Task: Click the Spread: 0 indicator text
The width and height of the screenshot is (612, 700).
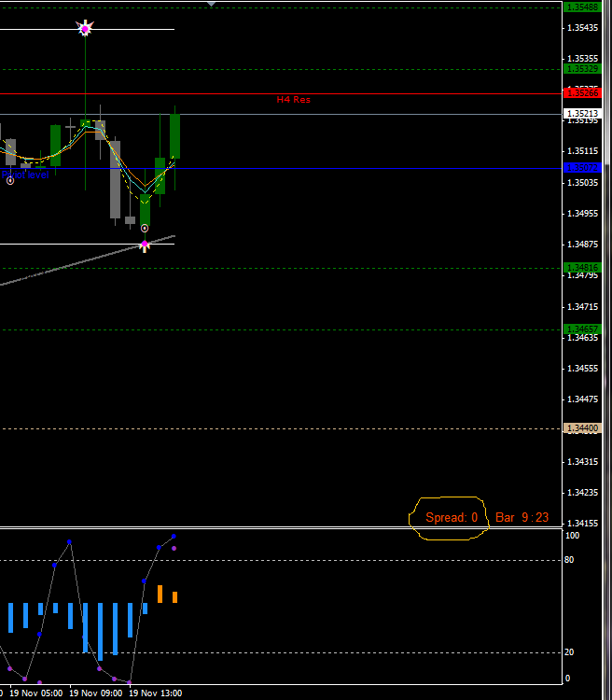Action: (x=452, y=517)
